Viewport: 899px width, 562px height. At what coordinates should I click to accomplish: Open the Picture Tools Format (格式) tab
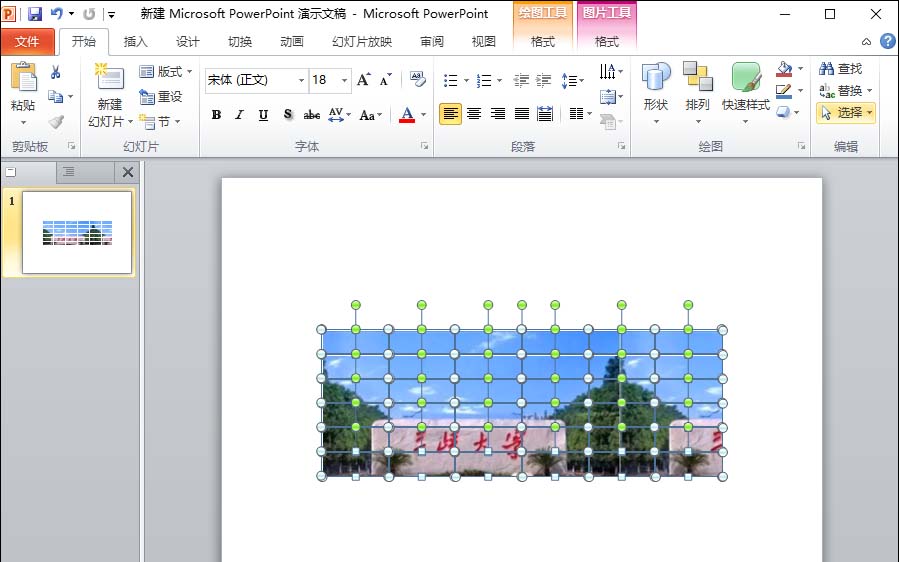(x=607, y=41)
